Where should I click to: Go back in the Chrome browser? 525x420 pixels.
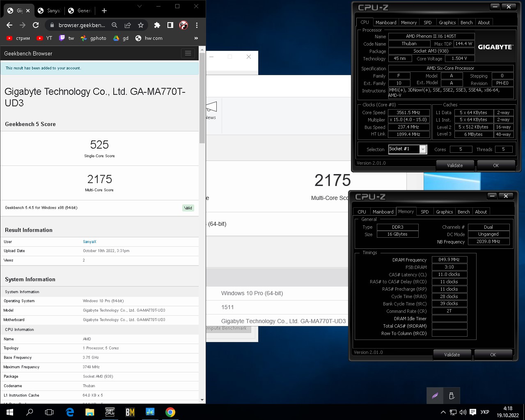point(9,25)
